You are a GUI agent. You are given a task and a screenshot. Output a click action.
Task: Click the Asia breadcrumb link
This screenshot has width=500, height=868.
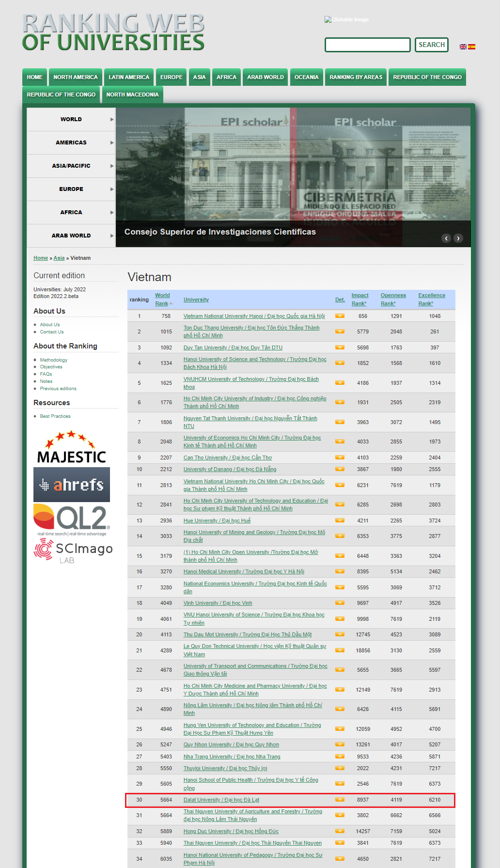(x=59, y=258)
